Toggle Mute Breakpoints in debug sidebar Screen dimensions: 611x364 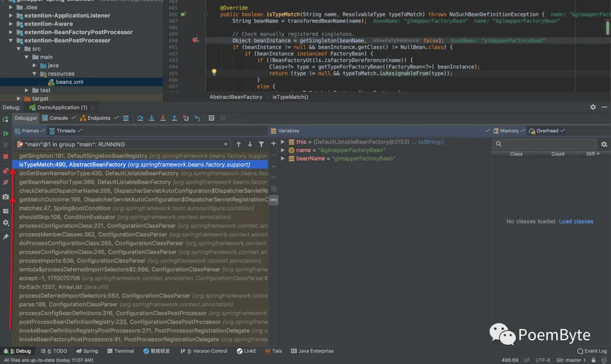pyautogui.click(x=6, y=182)
